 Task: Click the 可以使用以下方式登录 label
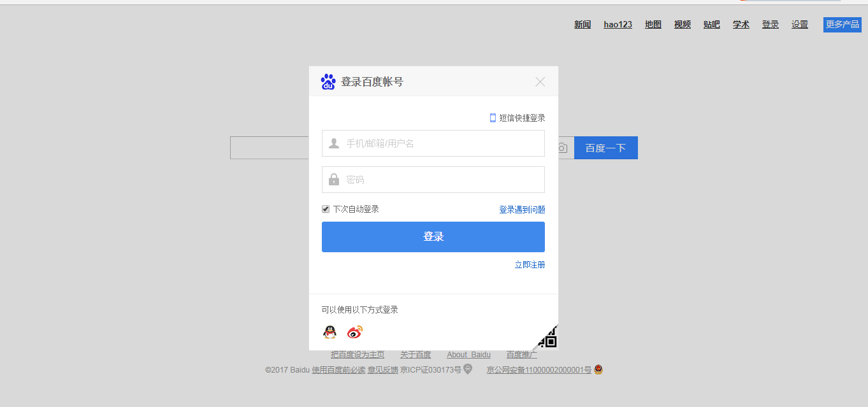360,310
